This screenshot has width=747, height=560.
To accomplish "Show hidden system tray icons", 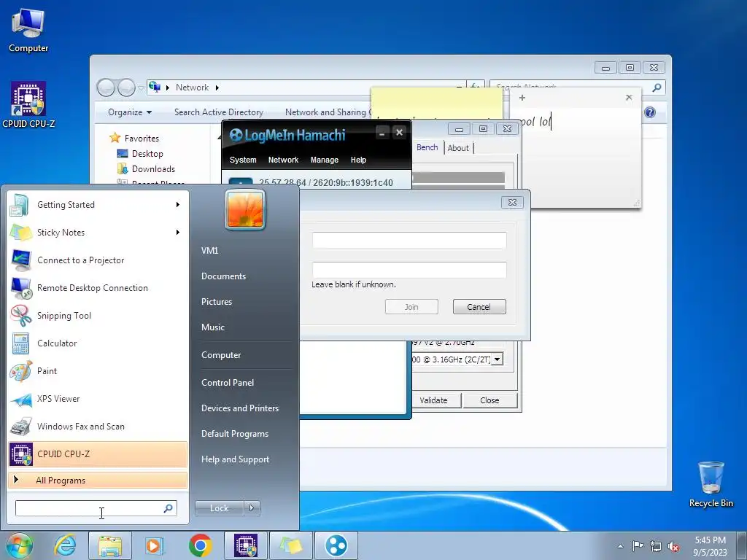I will 620,546.
